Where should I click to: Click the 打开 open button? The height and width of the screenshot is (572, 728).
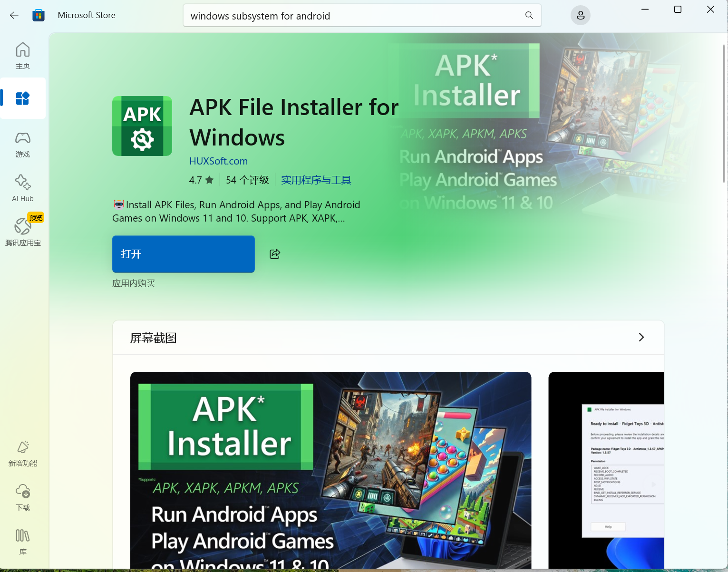coord(184,254)
